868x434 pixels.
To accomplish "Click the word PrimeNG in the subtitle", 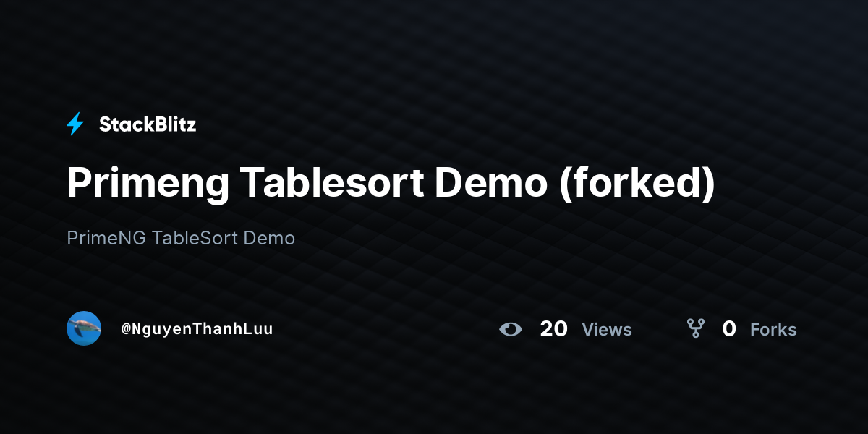I will tap(106, 238).
